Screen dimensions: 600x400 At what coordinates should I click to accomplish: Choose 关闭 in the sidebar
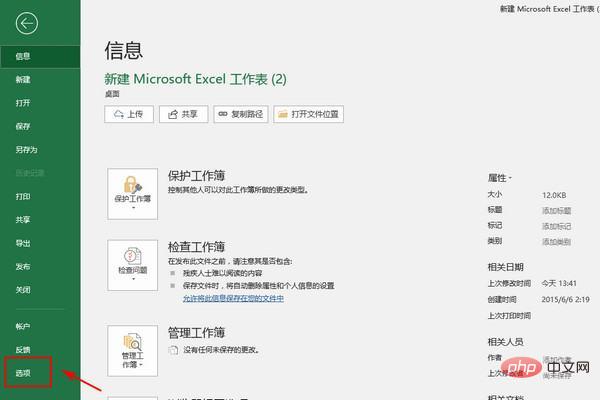tap(23, 290)
